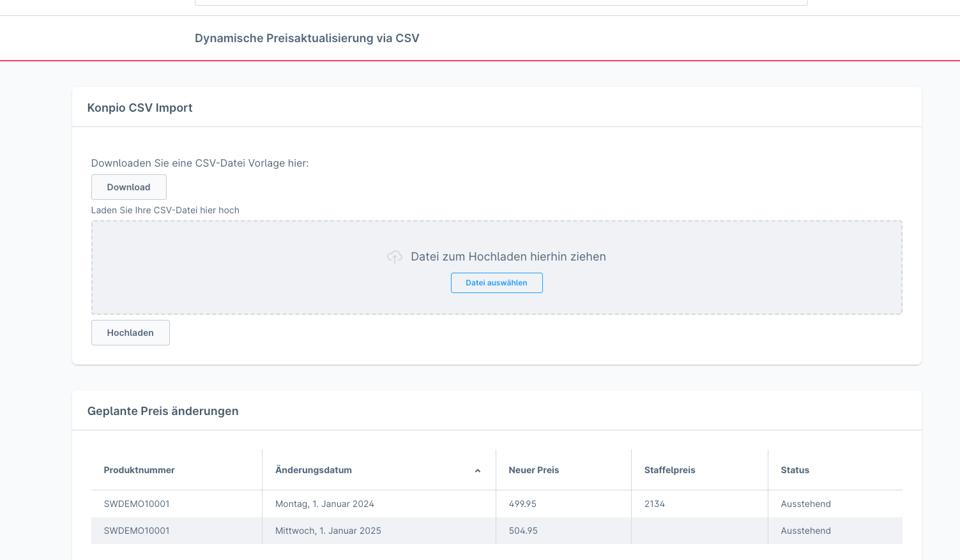
Task: Click the 'Datei zum Hochladen hierhin ziehen' text
Action: click(x=508, y=257)
